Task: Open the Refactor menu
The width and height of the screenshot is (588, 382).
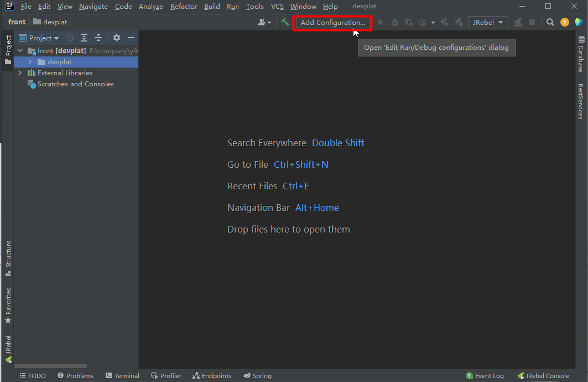Action: (x=184, y=7)
